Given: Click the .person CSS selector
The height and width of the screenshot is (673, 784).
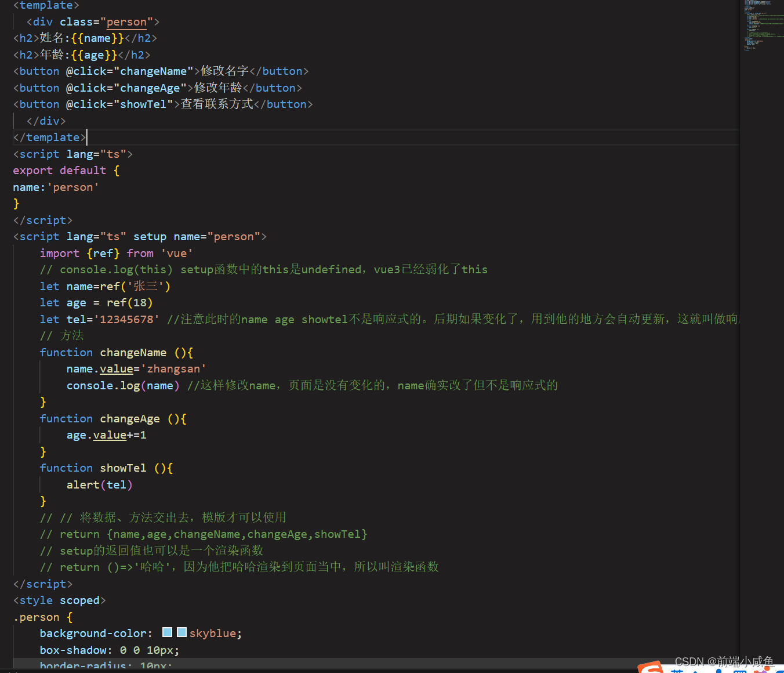Looking at the screenshot, I should point(36,617).
